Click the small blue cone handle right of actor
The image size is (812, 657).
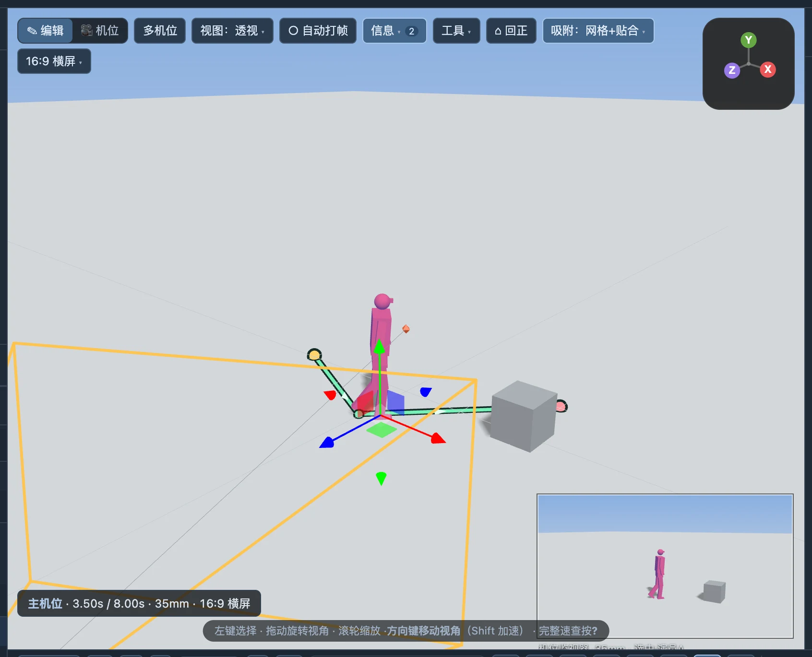click(x=426, y=392)
